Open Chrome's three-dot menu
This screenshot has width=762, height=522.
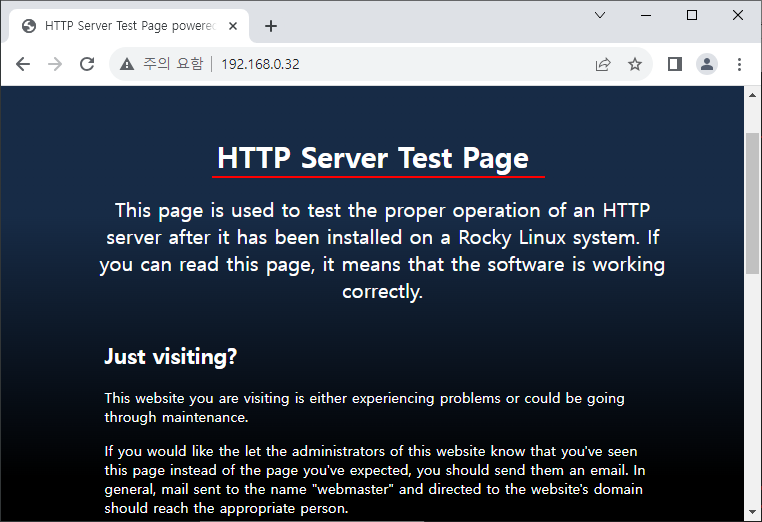click(739, 64)
